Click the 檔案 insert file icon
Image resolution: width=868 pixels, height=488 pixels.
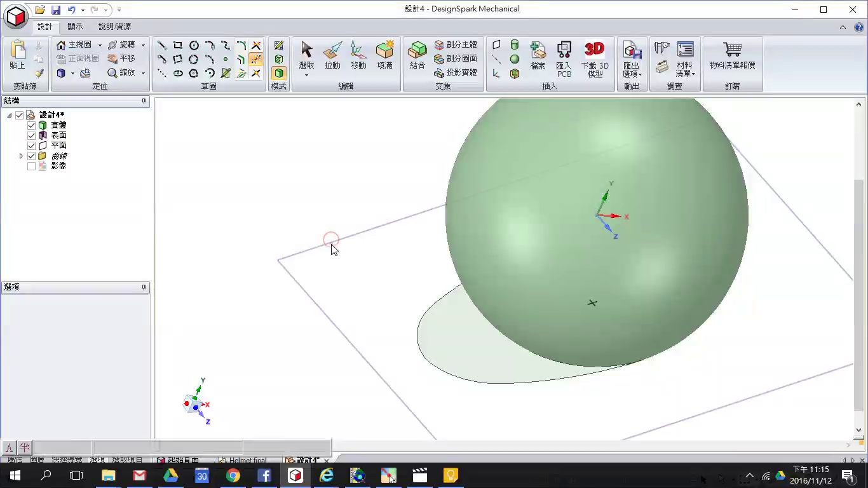538,55
